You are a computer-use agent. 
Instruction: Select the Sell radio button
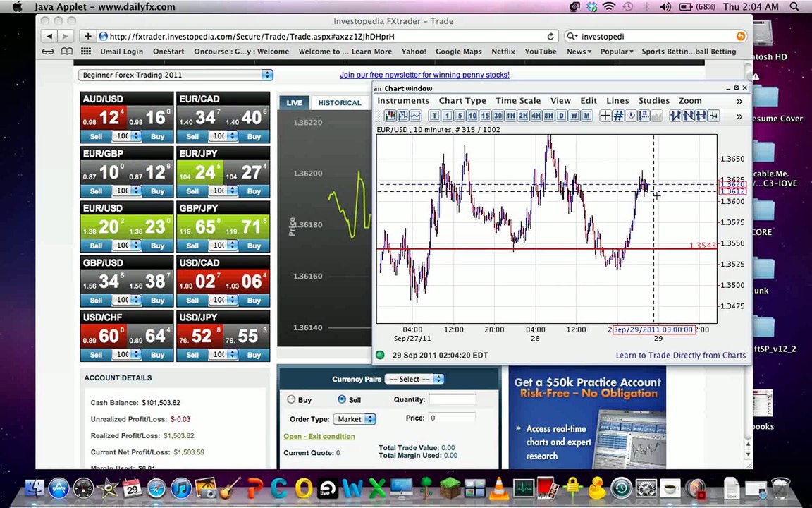(341, 399)
